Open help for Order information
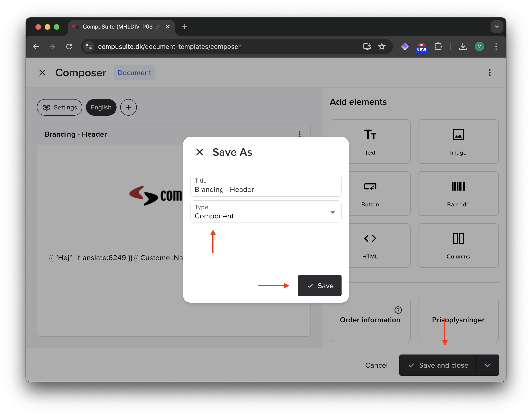The width and height of the screenshot is (532, 416). (x=398, y=310)
